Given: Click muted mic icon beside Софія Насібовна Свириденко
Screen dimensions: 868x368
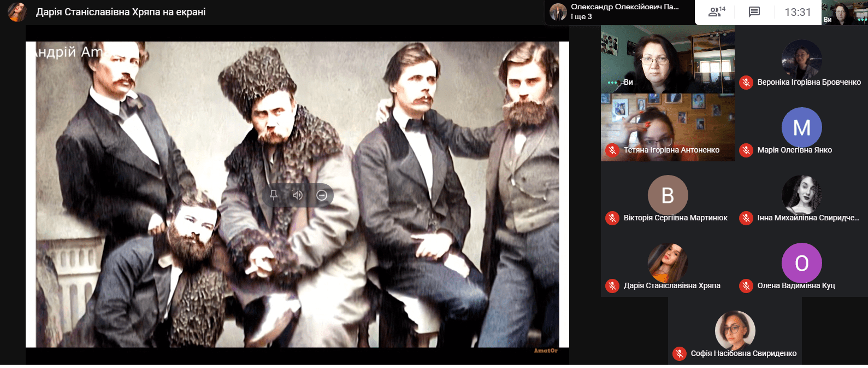Looking at the screenshot, I should click(680, 354).
